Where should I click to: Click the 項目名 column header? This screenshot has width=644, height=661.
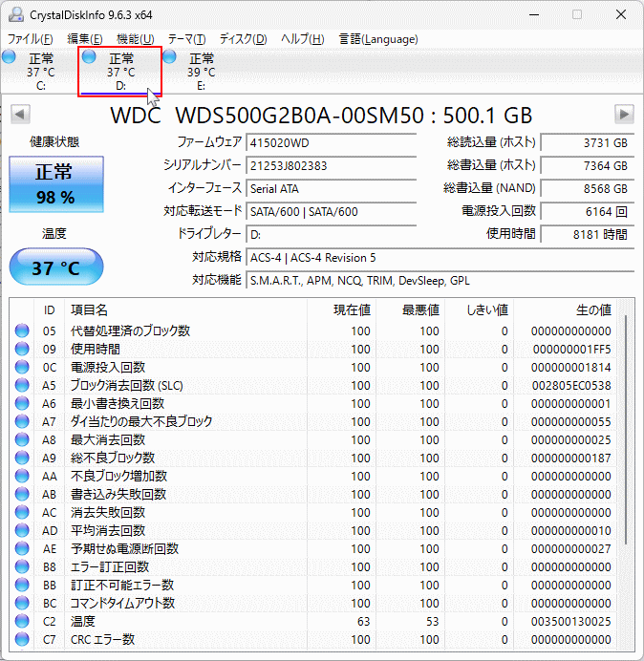(185, 310)
